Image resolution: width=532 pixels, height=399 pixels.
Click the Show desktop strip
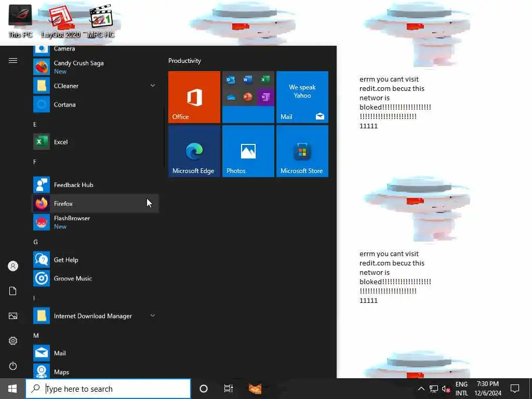pyautogui.click(x=530, y=389)
